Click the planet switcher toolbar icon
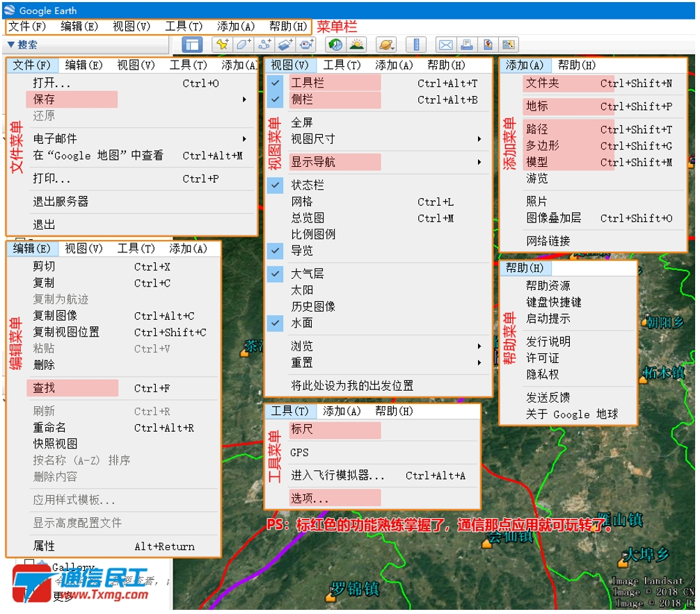Viewport: 700px width, 614px height. click(x=386, y=45)
